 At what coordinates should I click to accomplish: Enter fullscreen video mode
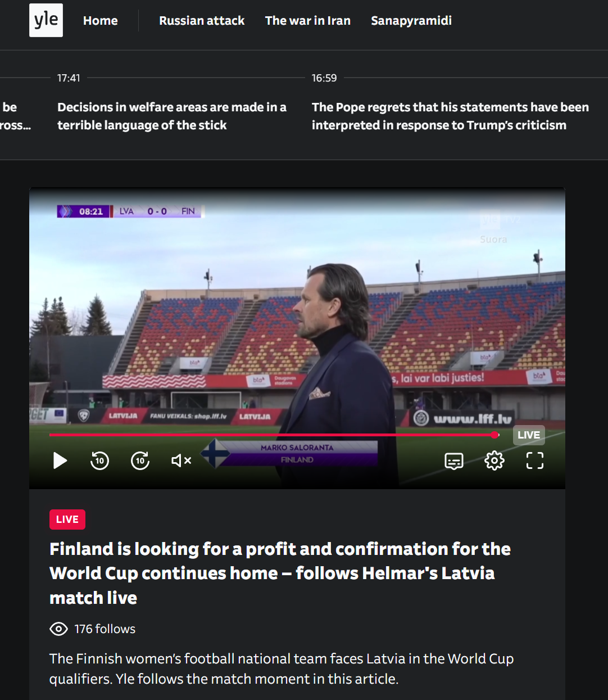pyautogui.click(x=535, y=460)
